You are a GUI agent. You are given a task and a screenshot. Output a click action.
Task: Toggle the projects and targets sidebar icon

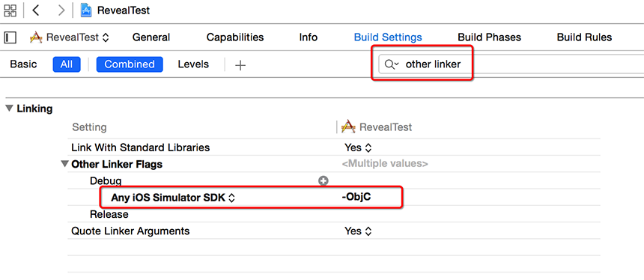click(10, 37)
